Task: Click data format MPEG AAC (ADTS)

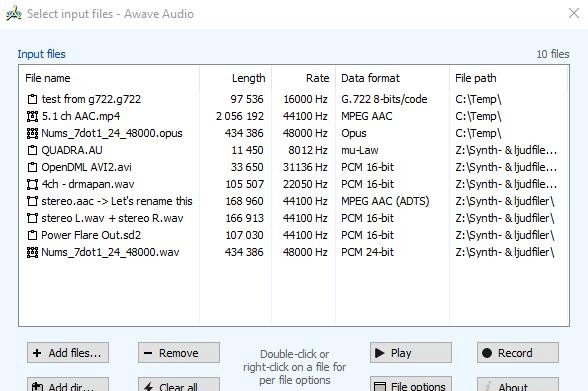Action: coord(385,201)
